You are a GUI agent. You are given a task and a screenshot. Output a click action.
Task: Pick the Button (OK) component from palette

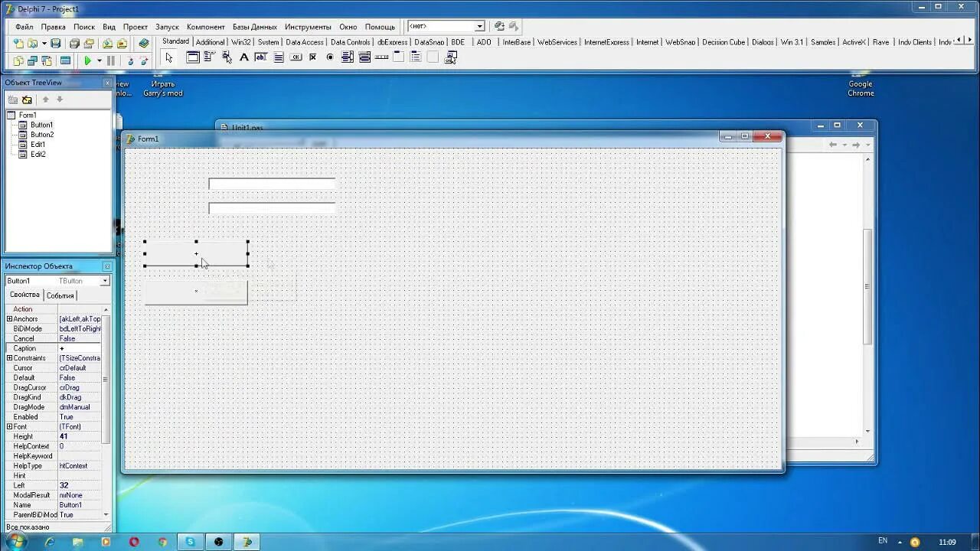tap(296, 57)
